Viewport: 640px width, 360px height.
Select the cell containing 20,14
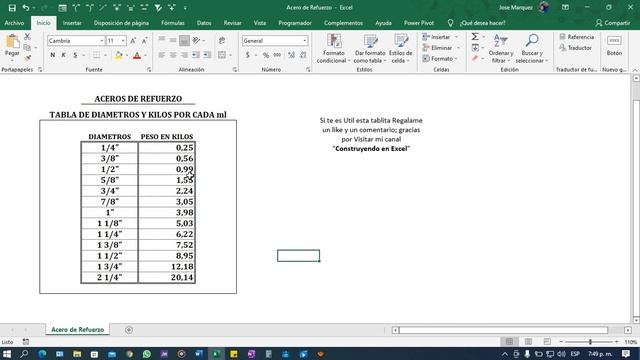coord(167,278)
